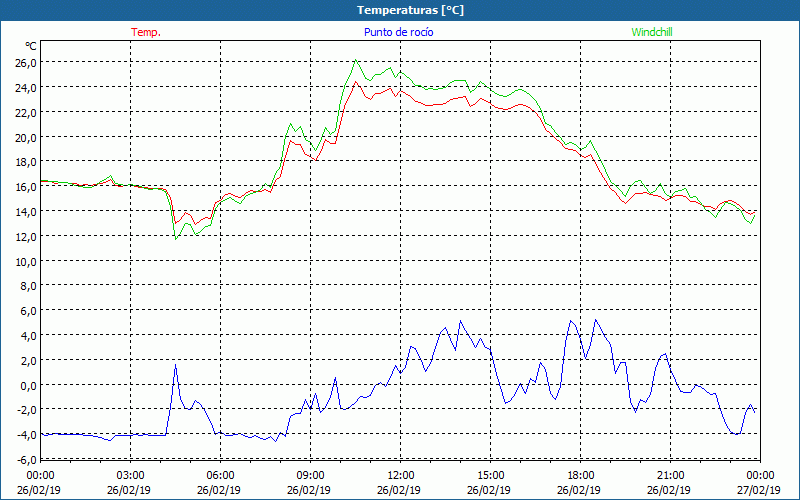
Task: Click the Temperaturas [°C] chart title
Action: (410, 10)
